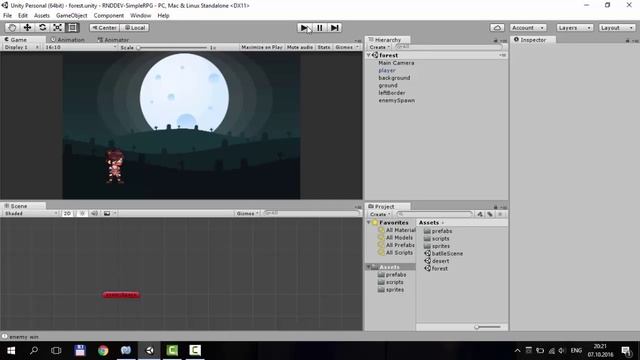Click the scene effects image icon
The height and width of the screenshot is (360, 640).
tap(107, 213)
